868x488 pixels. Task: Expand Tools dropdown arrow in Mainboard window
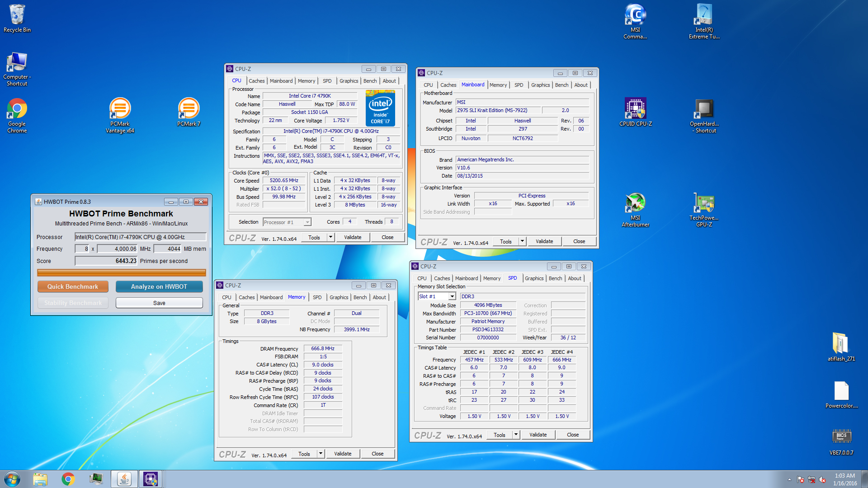click(522, 241)
